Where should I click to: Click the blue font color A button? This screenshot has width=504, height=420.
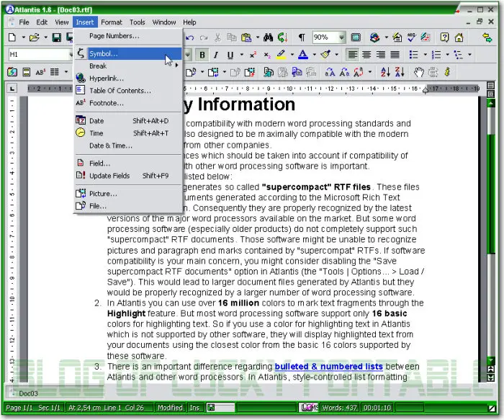pos(303,55)
